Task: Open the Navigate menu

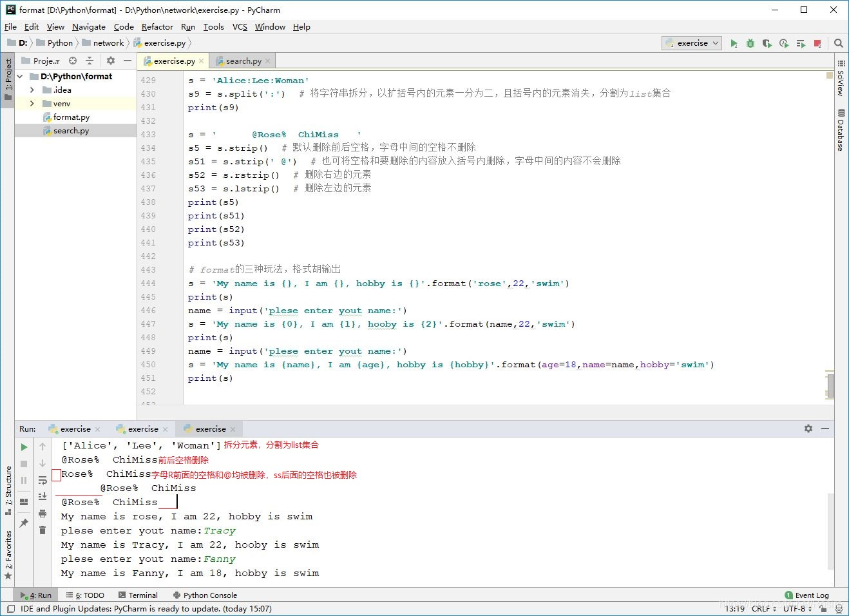Action: 89,27
